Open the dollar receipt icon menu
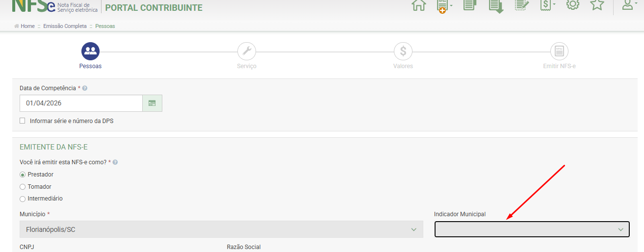The height and width of the screenshot is (252, 644). tap(547, 5)
